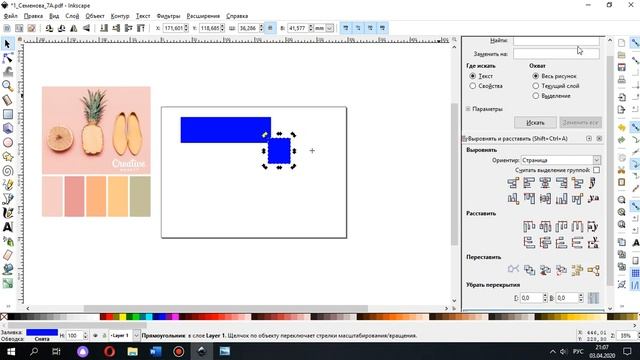The width and height of the screenshot is (640, 360).
Task: Toggle Layer 1 lock icon
Action: coord(104,336)
